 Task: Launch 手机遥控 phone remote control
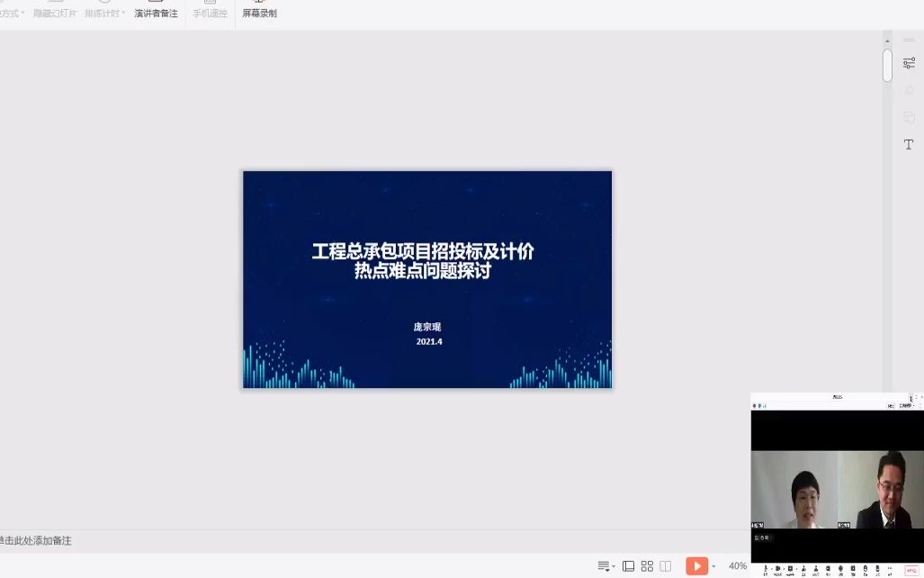[x=210, y=13]
